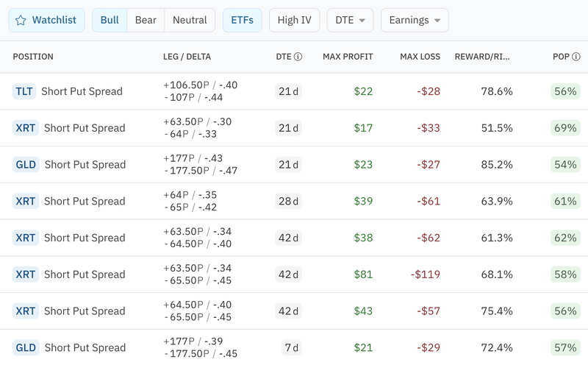Open the DTE dropdown filter
Screen dimensions: 588x365
tap(351, 21)
